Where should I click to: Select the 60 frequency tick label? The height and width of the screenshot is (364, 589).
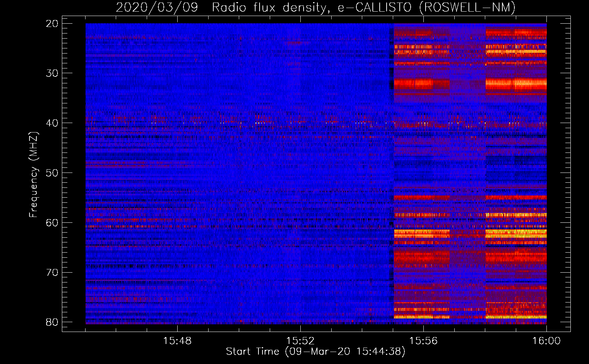coord(52,223)
